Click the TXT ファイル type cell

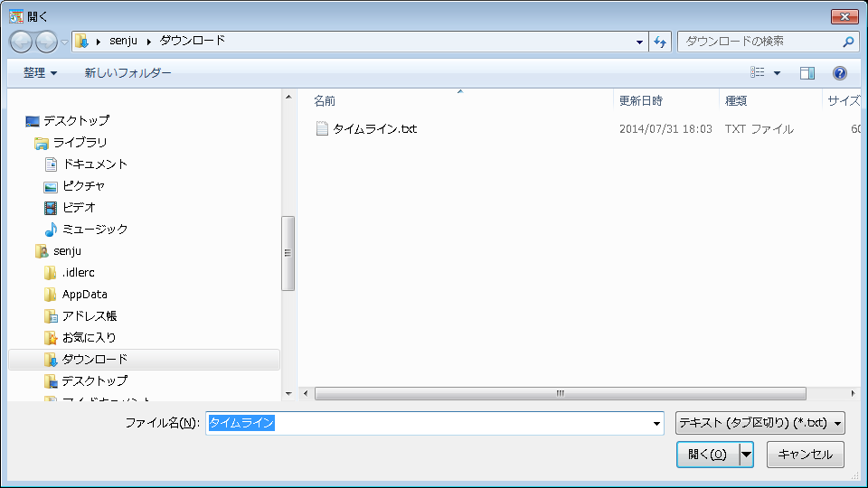[759, 129]
